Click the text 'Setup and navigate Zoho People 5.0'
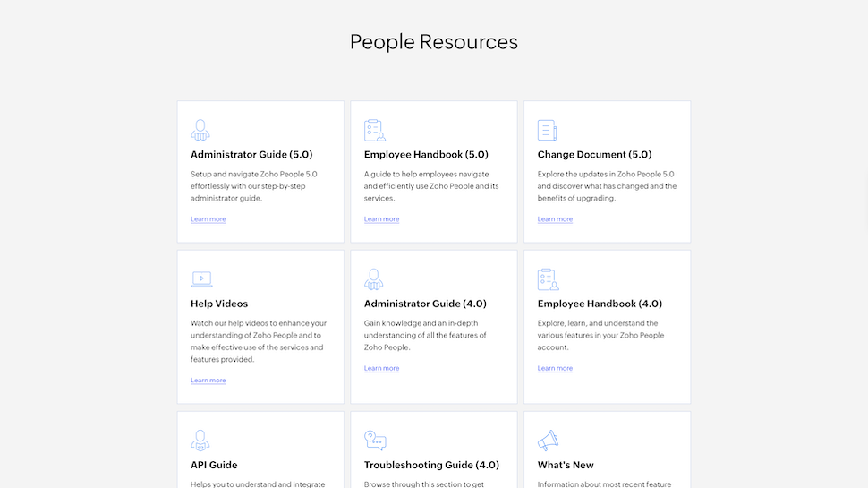Image resolution: width=868 pixels, height=488 pixels. 253,174
